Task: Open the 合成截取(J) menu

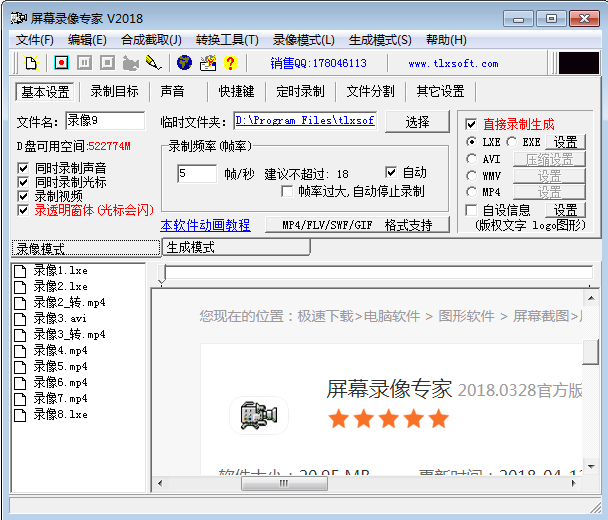Action: (151, 40)
